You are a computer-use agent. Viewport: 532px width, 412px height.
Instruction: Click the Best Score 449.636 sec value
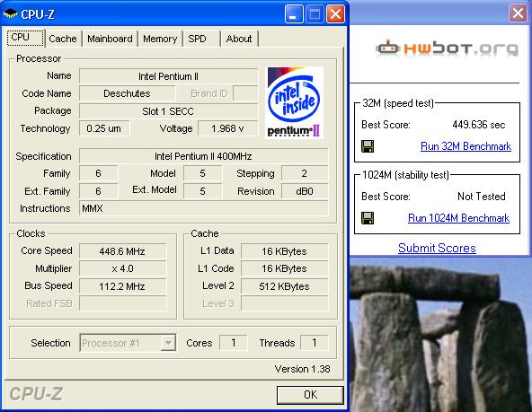click(x=479, y=125)
